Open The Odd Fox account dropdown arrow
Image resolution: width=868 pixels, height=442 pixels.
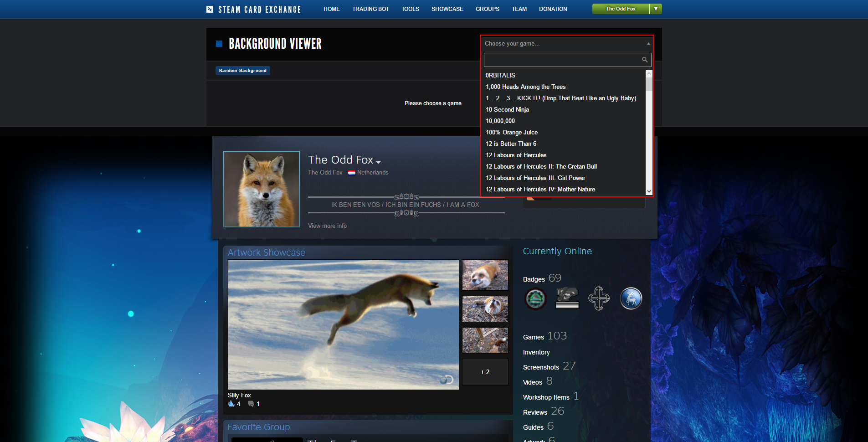(x=656, y=9)
